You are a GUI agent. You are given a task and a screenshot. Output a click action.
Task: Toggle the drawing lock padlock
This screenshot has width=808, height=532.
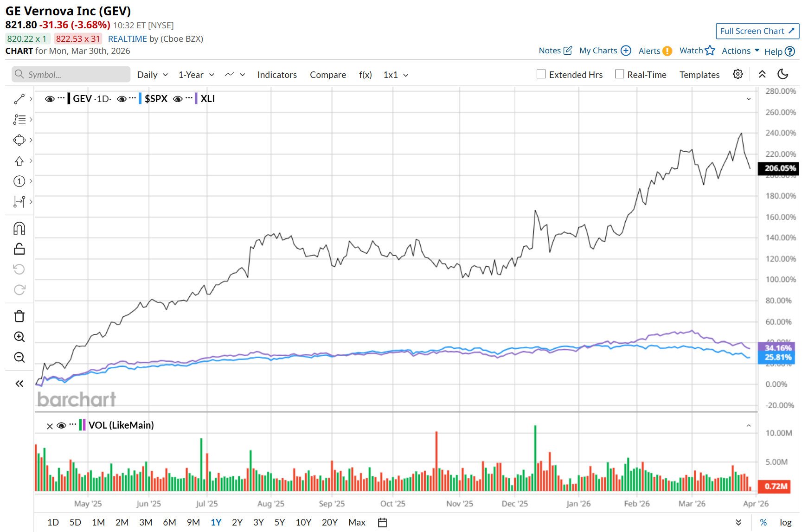[19, 249]
